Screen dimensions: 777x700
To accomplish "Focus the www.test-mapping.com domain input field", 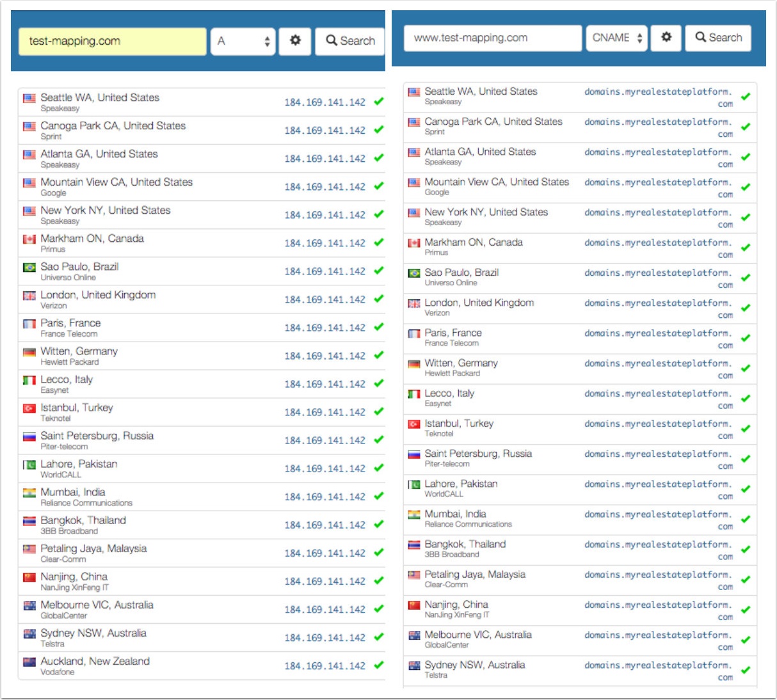I will click(493, 38).
